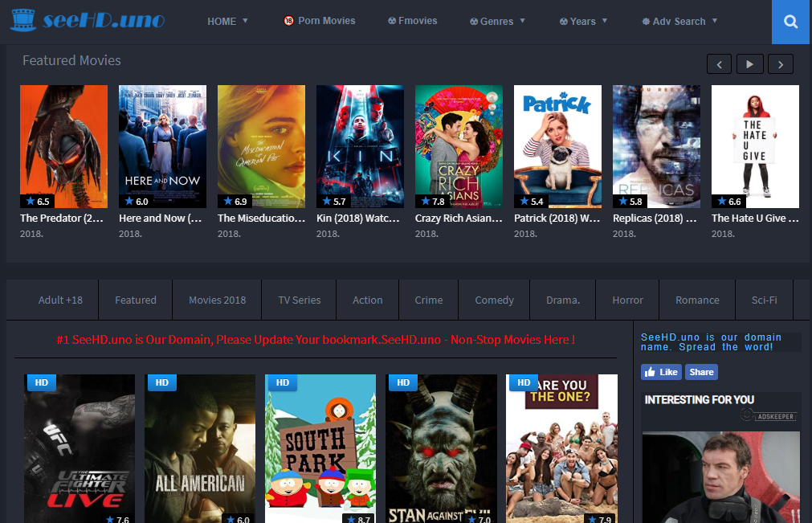
Task: Click HD badge on Ultimate Fighter Live
Action: point(42,382)
